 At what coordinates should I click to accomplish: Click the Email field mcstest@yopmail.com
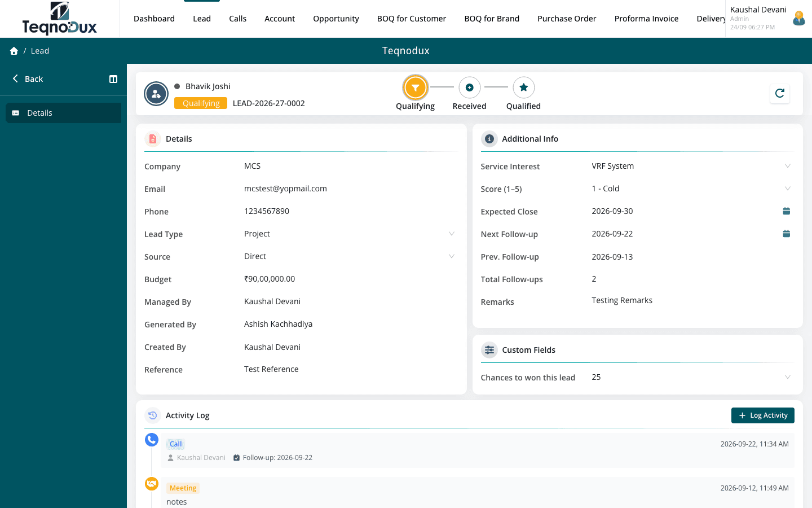click(x=285, y=189)
